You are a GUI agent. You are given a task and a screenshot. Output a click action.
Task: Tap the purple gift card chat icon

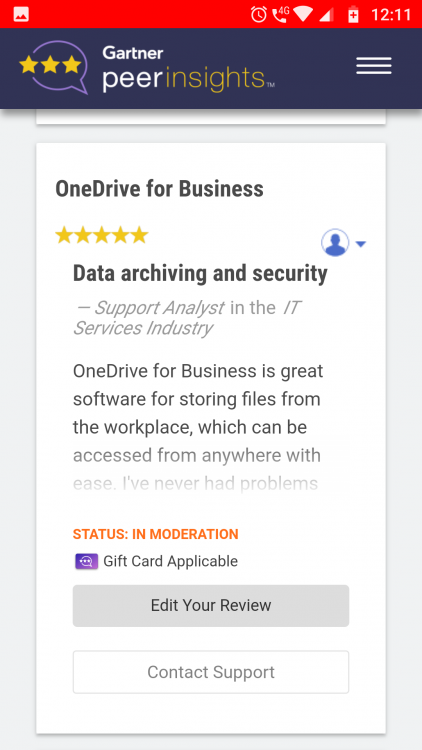(x=87, y=561)
